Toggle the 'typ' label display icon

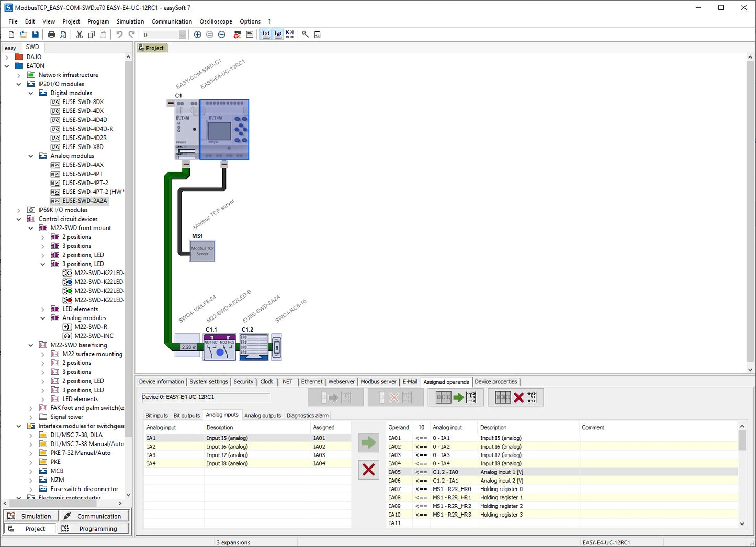pyautogui.click(x=278, y=35)
